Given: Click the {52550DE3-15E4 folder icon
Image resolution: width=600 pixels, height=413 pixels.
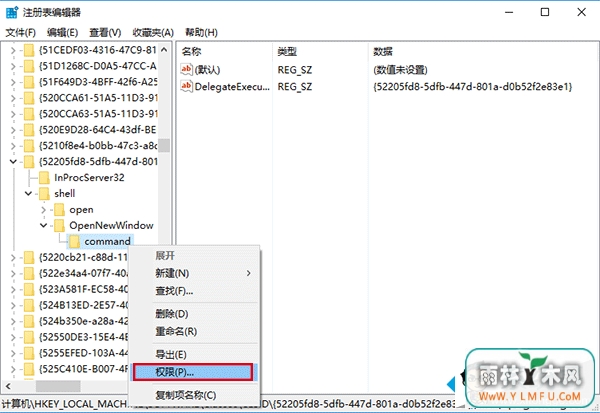Looking at the screenshot, I should click(29, 337).
